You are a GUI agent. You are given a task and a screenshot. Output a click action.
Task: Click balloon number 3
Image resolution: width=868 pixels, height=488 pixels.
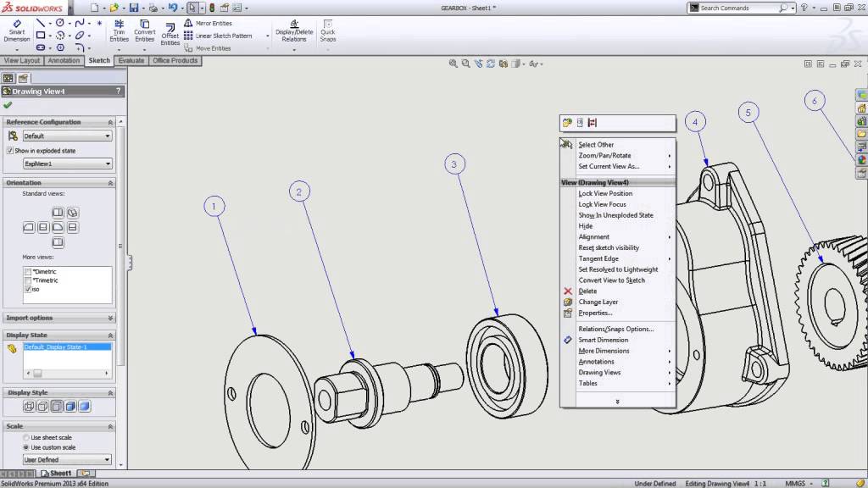click(x=454, y=164)
